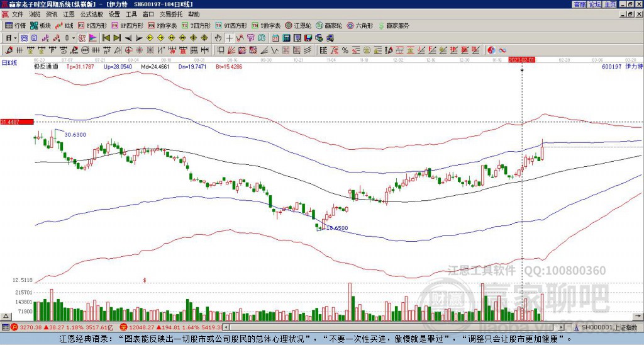
Task: Open the 江恩轮 tool
Action: click(298, 25)
